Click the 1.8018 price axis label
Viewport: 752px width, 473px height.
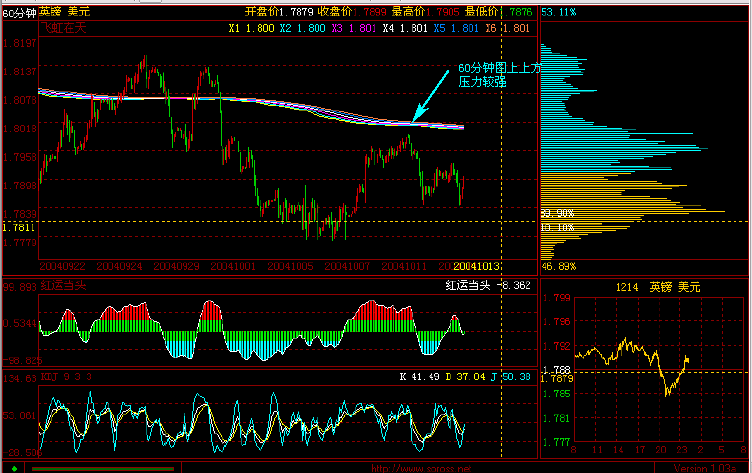pos(20,129)
